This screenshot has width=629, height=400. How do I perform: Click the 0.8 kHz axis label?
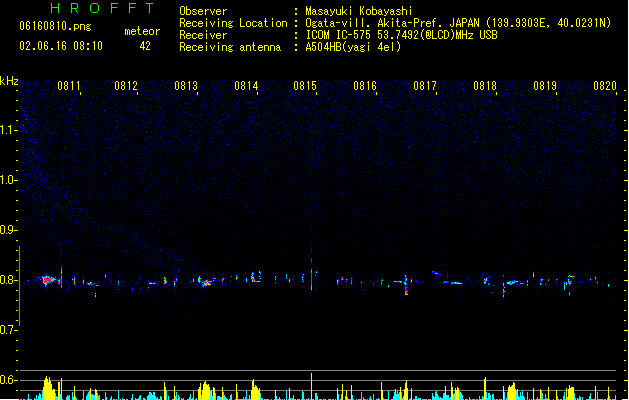[8, 280]
